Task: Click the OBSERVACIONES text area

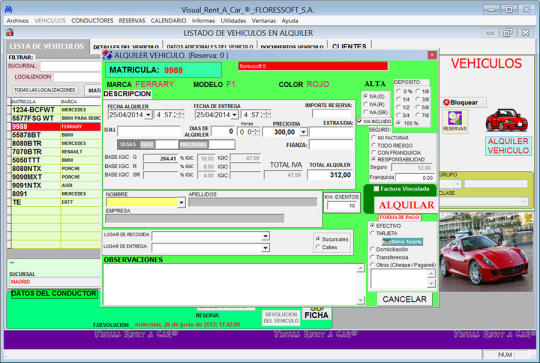Action: [230, 284]
